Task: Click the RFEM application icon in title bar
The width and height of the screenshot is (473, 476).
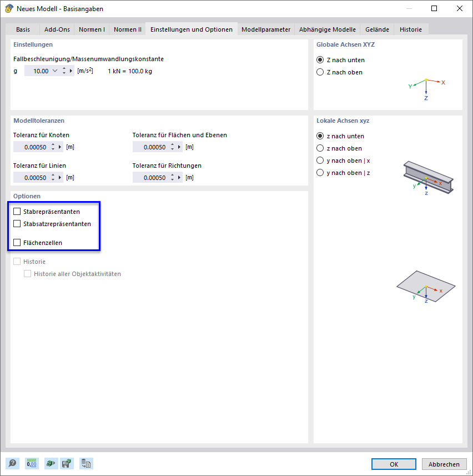Action: tap(9, 8)
